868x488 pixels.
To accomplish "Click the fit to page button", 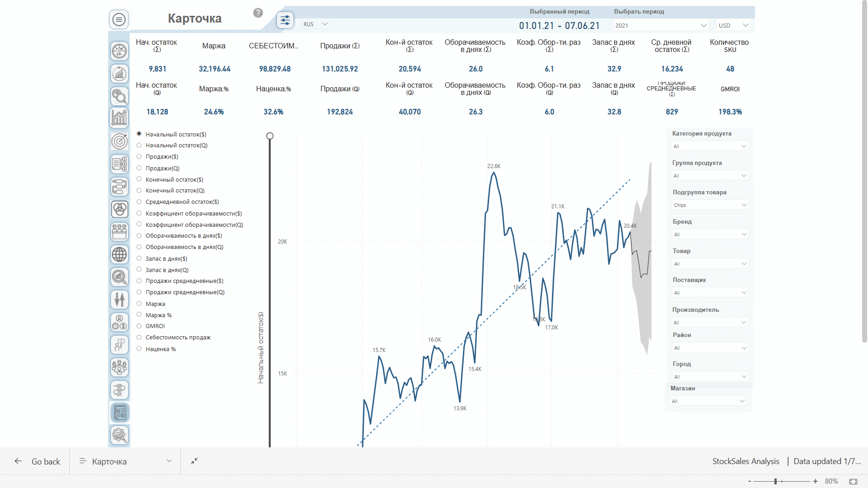I will point(853,481).
